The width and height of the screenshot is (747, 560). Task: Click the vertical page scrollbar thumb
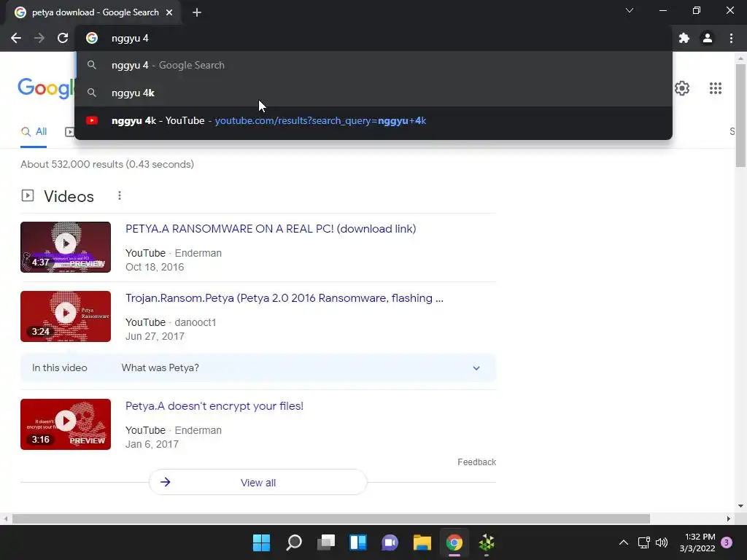[740, 115]
